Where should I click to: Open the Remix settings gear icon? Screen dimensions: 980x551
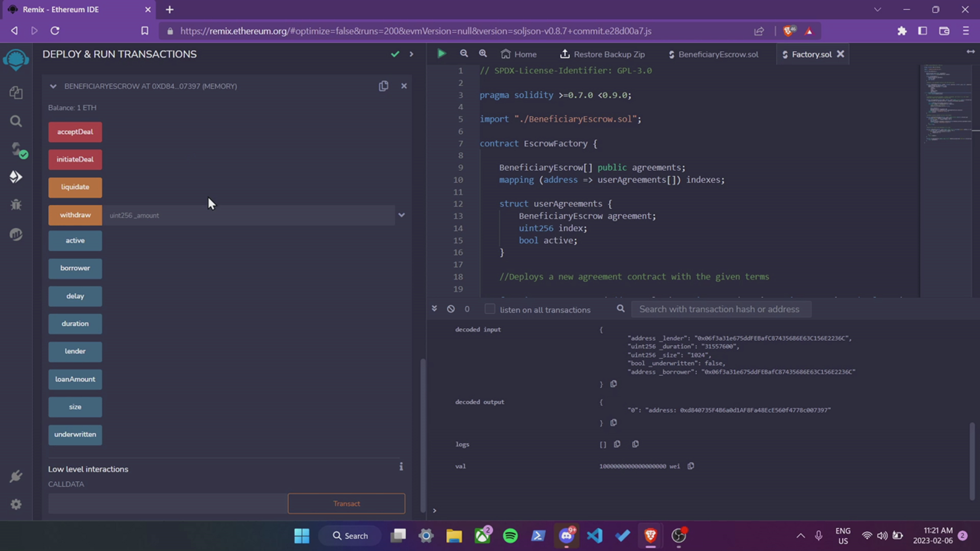(16, 504)
